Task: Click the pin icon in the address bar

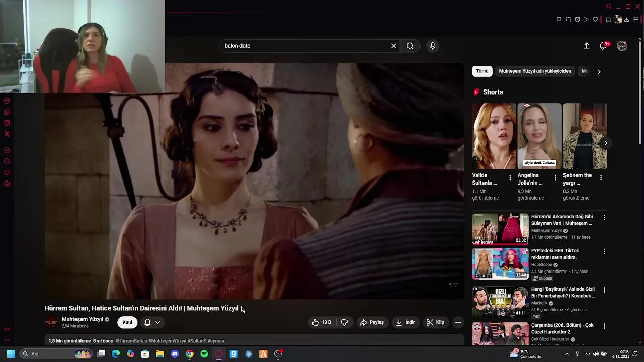Action: click(x=559, y=20)
